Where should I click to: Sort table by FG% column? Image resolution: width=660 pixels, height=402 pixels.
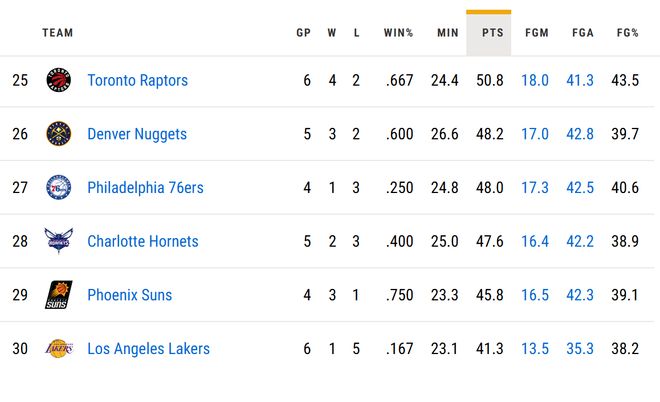627,33
